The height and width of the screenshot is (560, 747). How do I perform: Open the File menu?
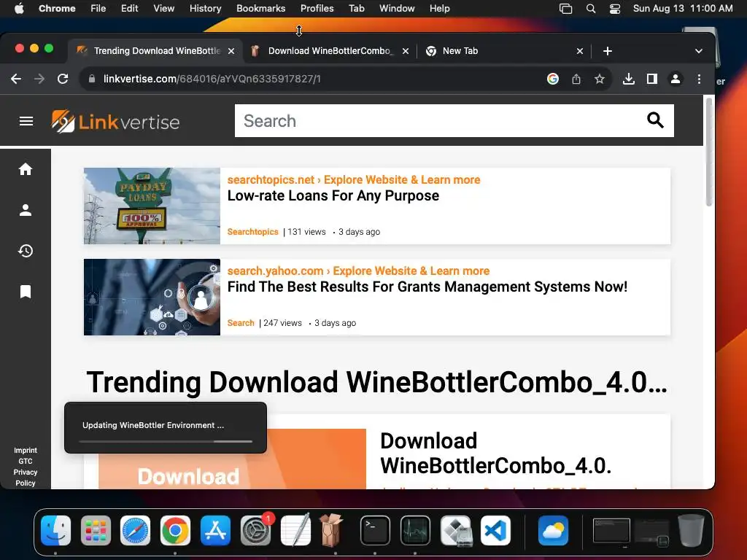98,8
